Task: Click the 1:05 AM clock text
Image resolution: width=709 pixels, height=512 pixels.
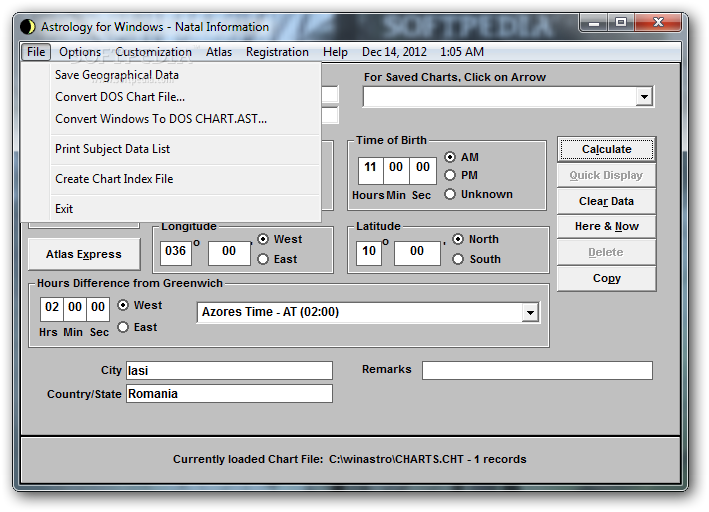Action: 462,52
